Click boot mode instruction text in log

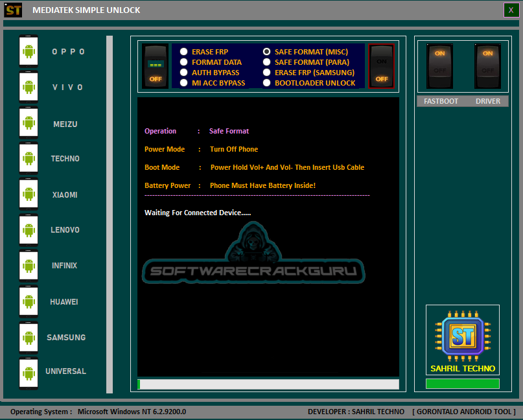point(287,167)
